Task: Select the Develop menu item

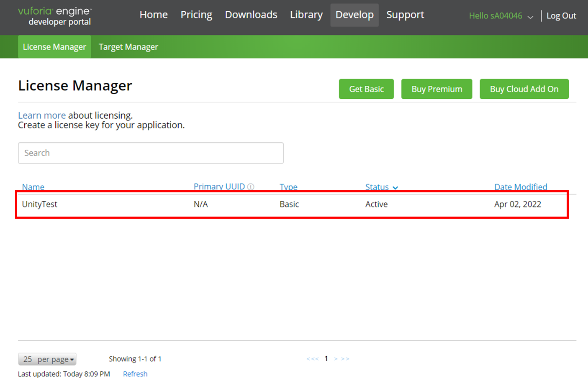Action: [354, 15]
